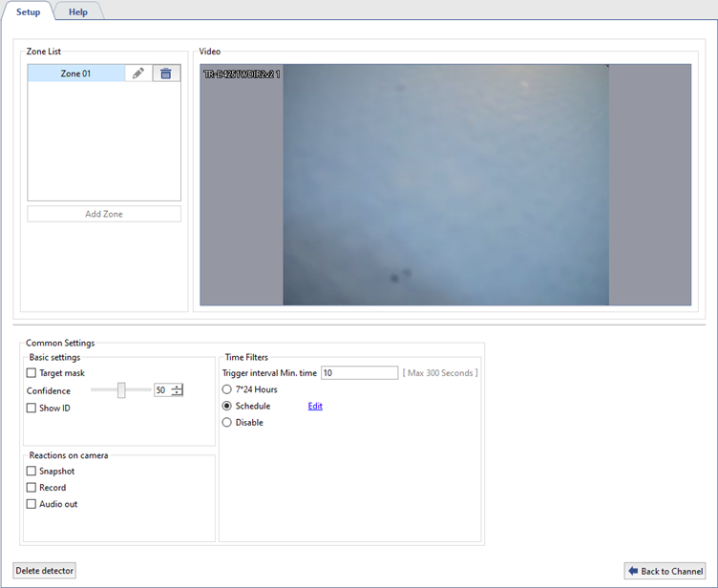The image size is (718, 588).
Task: Click the Confidence slider handle
Action: pos(121,390)
